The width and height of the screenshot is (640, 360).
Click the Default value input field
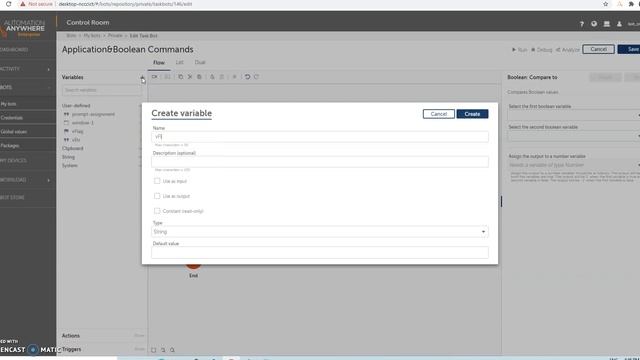coord(320,252)
